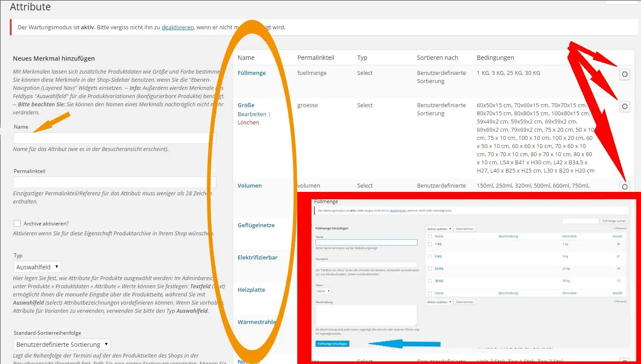Click Löschen under the Größe attribute
641x364 pixels.
coord(248,122)
